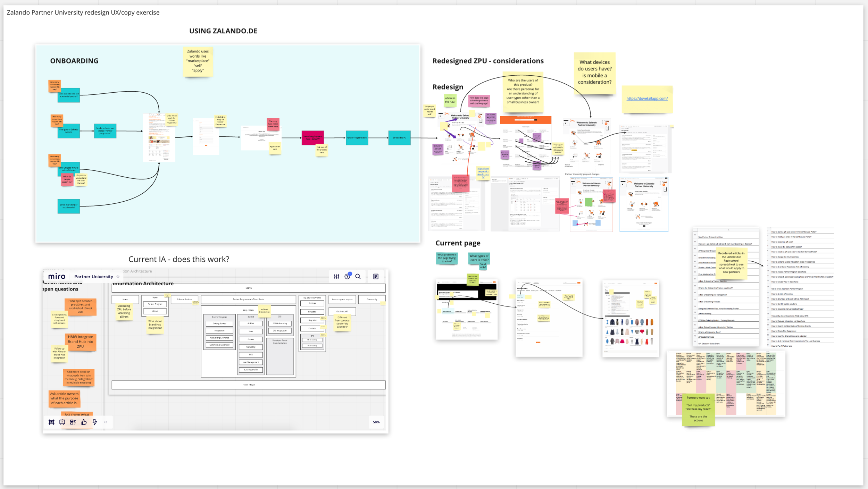Image resolution: width=868 pixels, height=489 pixels.
Task: Click the Partner University board title
Action: [94, 277]
